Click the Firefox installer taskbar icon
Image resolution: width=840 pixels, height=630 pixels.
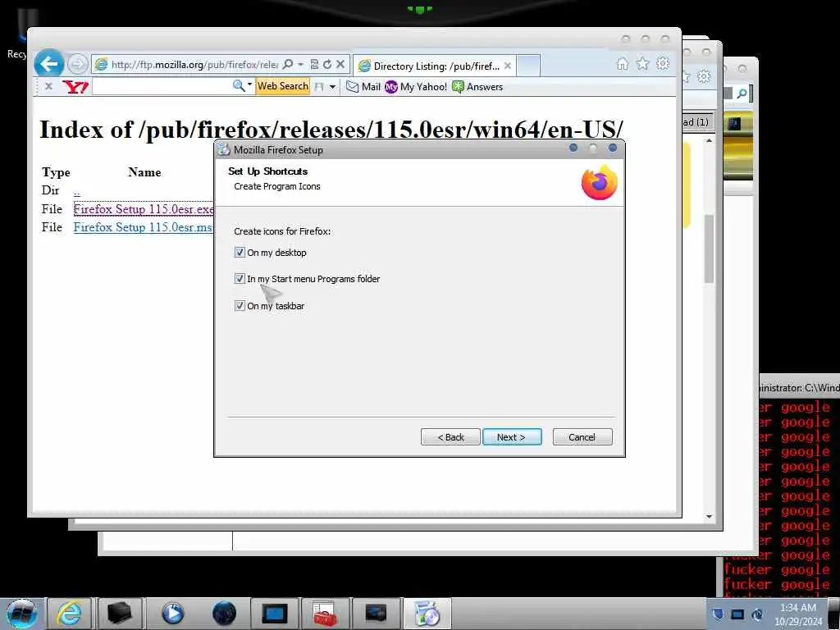(x=427, y=614)
